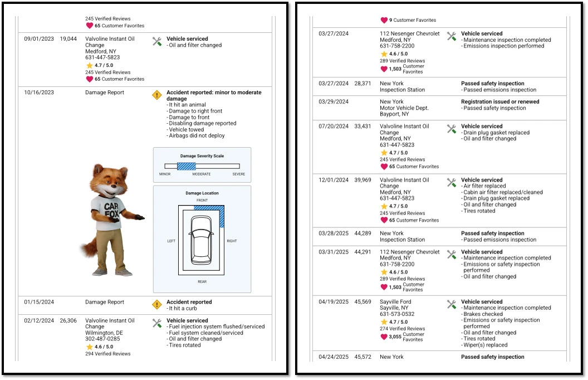Click the wrench service icon for 09/01/2023
The height and width of the screenshot is (380, 588).
click(157, 41)
